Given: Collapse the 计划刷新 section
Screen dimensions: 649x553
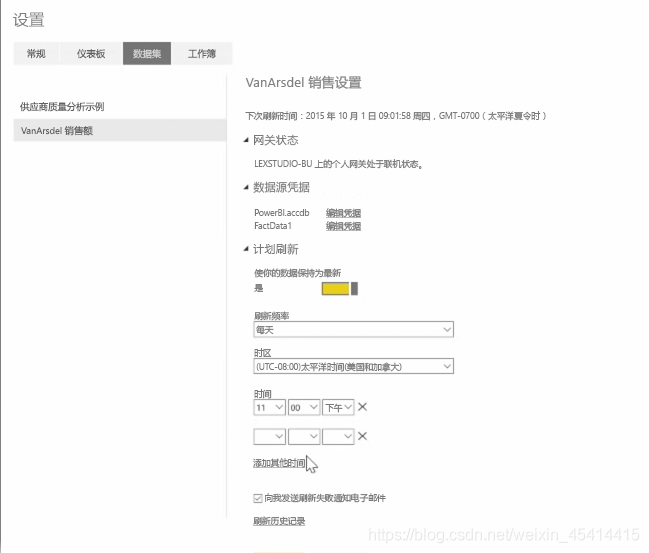Looking at the screenshot, I should [x=246, y=249].
